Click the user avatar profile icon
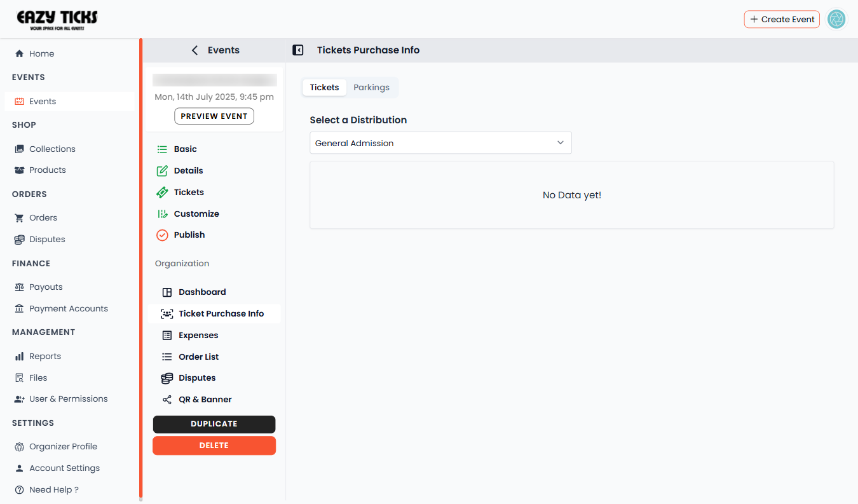858x504 pixels. tap(836, 19)
